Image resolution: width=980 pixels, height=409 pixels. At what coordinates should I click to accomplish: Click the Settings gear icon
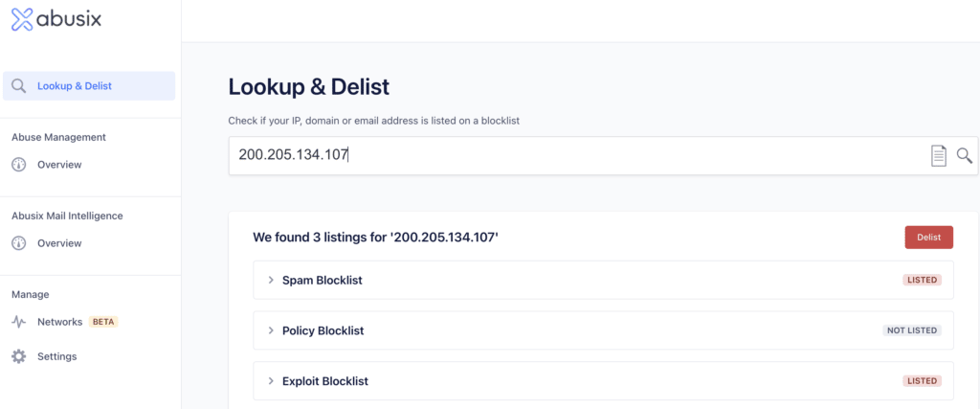click(x=19, y=356)
